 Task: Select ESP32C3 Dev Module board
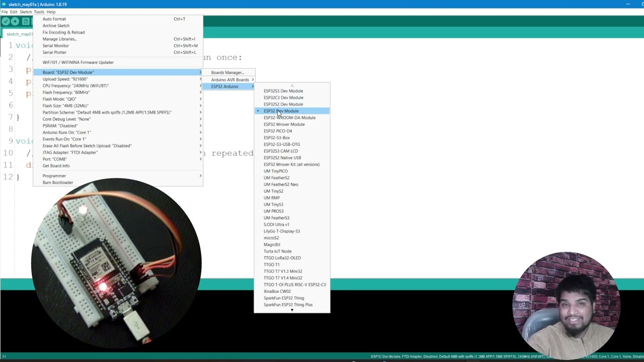(x=292, y=98)
